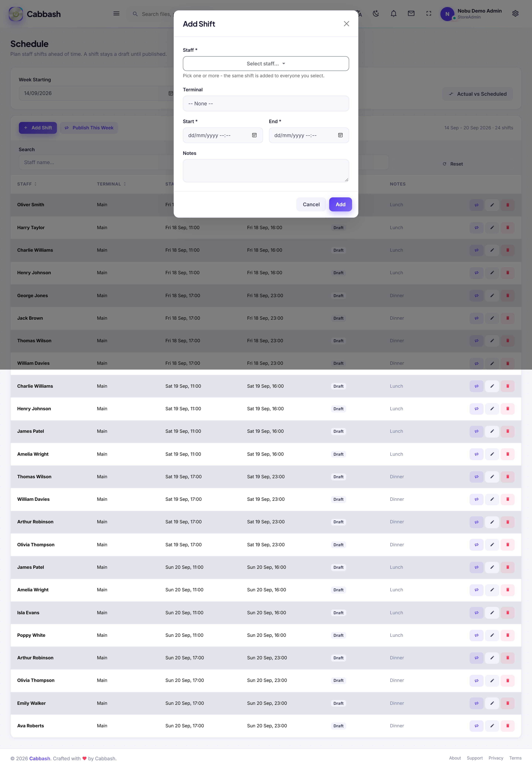Switch to dark mode moon icon
Viewport: 532px width, 768px height.
pyautogui.click(x=376, y=14)
